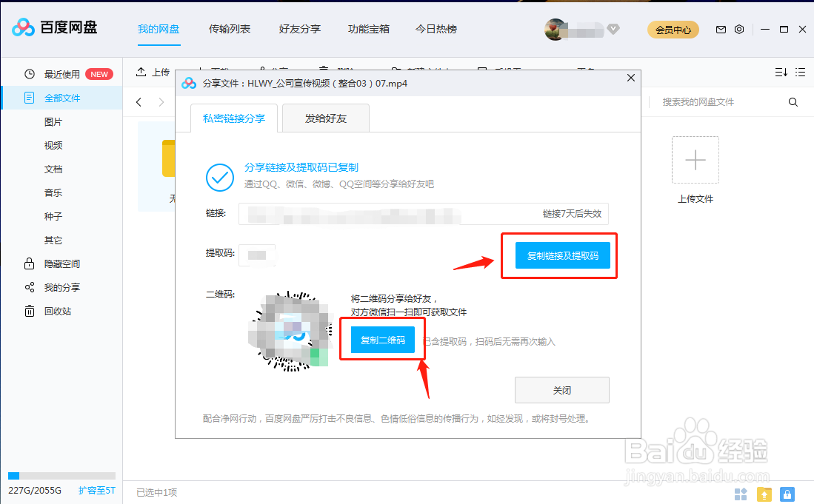Click the NEW badge beside 最近使用
Image resolution: width=814 pixels, height=504 pixels.
pos(99,74)
